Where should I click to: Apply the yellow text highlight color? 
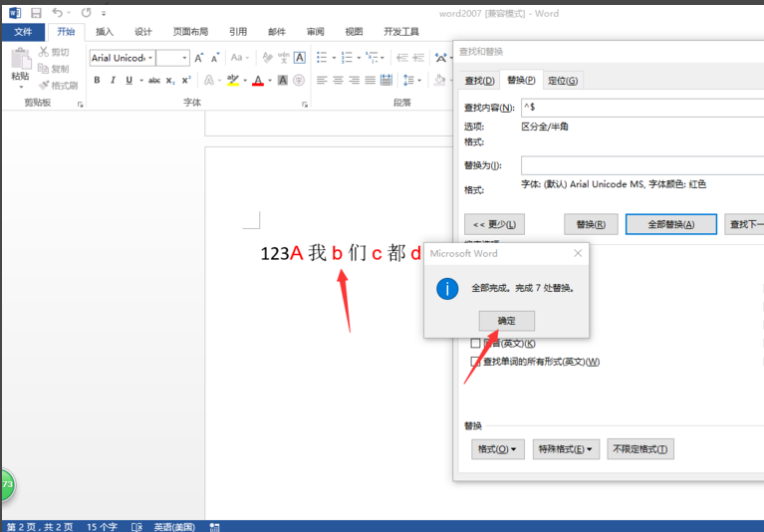point(233,80)
